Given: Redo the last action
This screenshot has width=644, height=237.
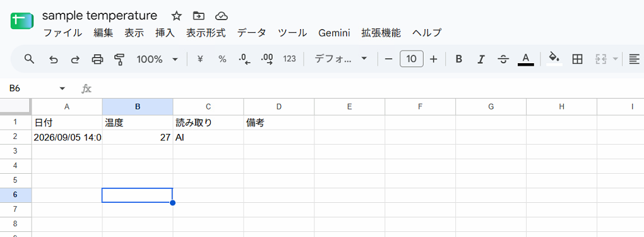Looking at the screenshot, I should point(75,59).
